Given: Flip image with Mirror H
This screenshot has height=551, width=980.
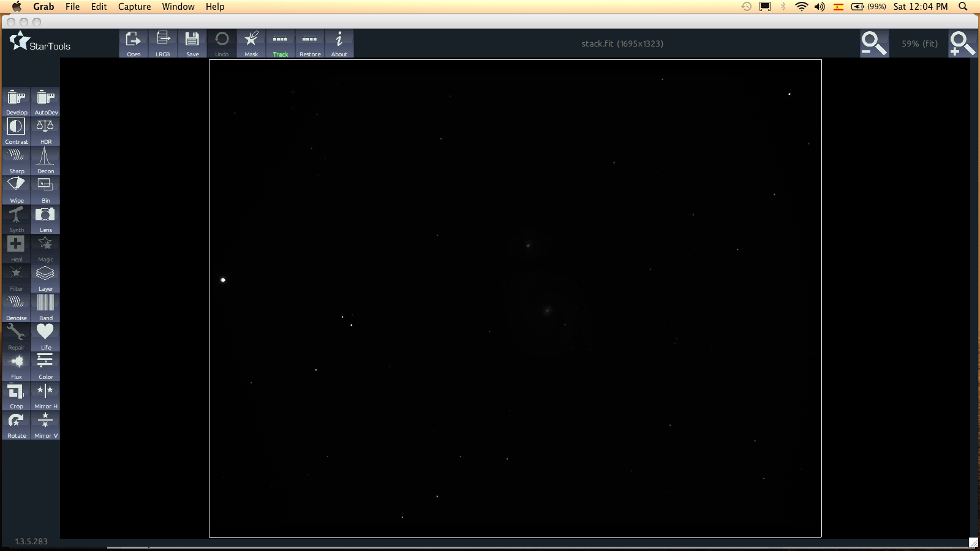Looking at the screenshot, I should tap(46, 395).
